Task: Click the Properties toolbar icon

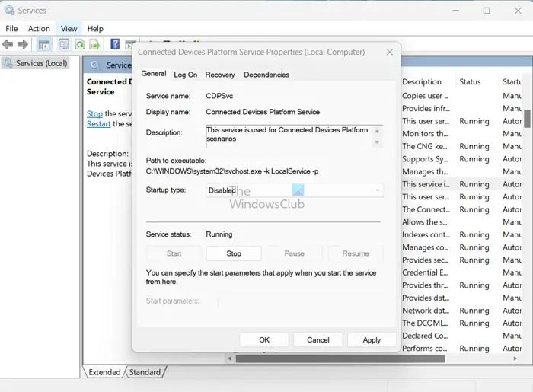Action: (63, 44)
